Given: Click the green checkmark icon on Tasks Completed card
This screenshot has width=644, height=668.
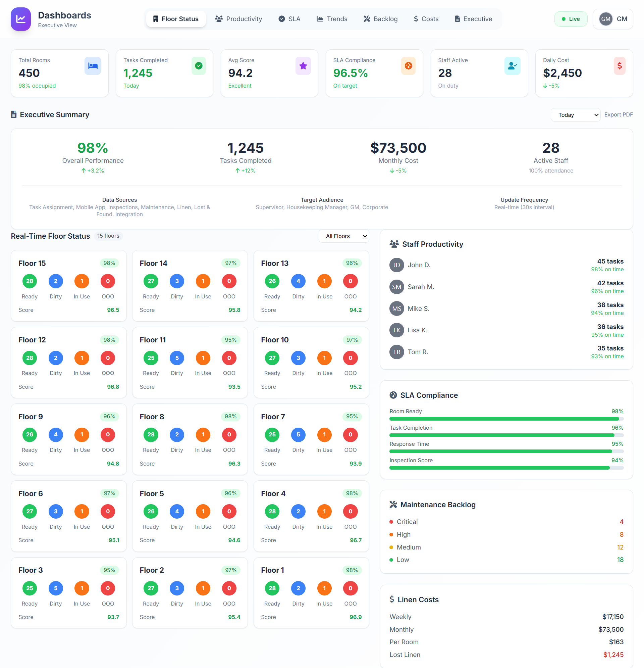Looking at the screenshot, I should 199,66.
